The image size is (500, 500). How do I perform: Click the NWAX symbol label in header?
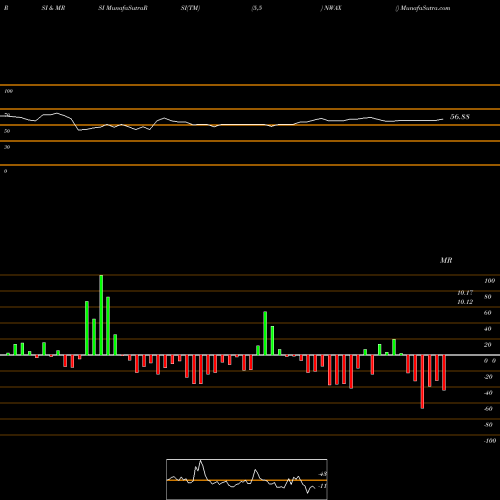coord(333,8)
